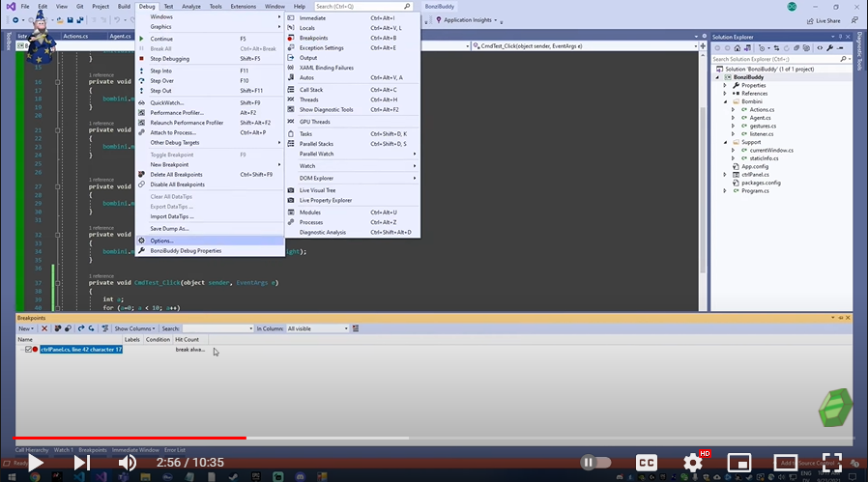Click the Options gear icon in Debug menu
This screenshot has height=482, width=868.
[x=141, y=241]
